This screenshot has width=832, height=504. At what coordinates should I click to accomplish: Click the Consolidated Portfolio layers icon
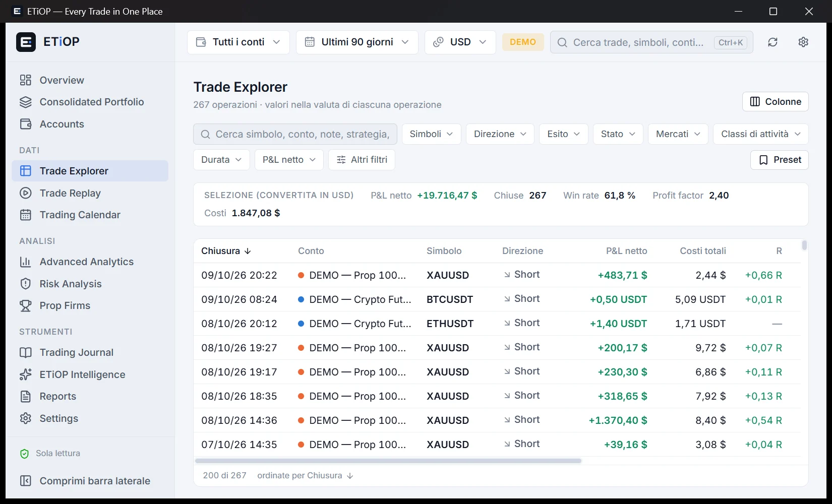click(26, 102)
